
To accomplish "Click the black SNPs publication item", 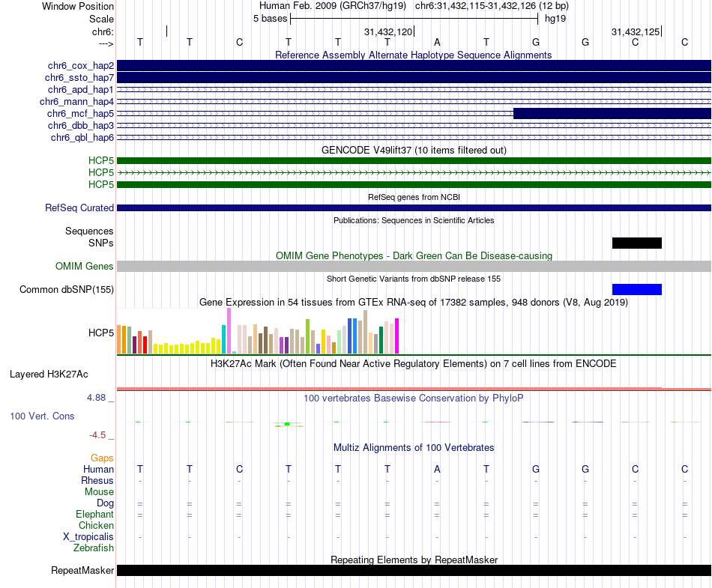I will pyautogui.click(x=636, y=243).
